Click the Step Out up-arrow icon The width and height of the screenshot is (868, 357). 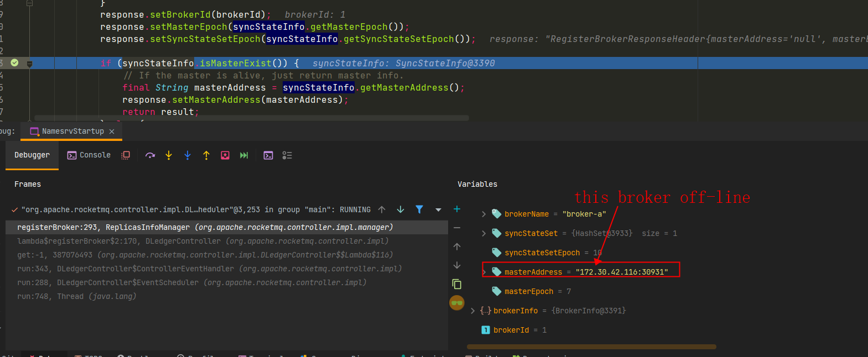206,155
